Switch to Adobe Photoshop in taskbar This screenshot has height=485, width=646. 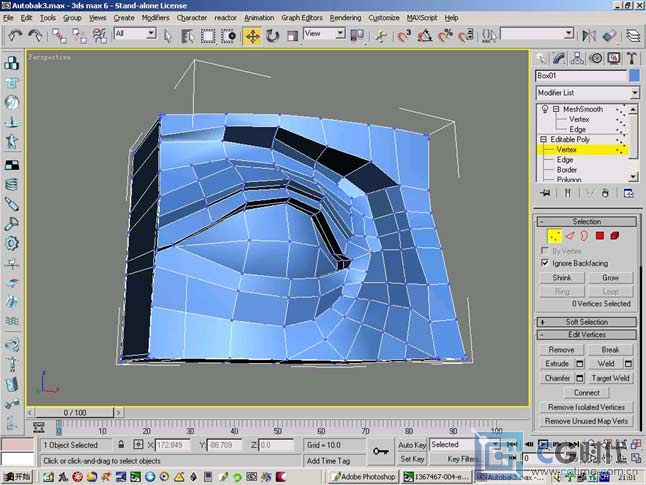pos(364,477)
